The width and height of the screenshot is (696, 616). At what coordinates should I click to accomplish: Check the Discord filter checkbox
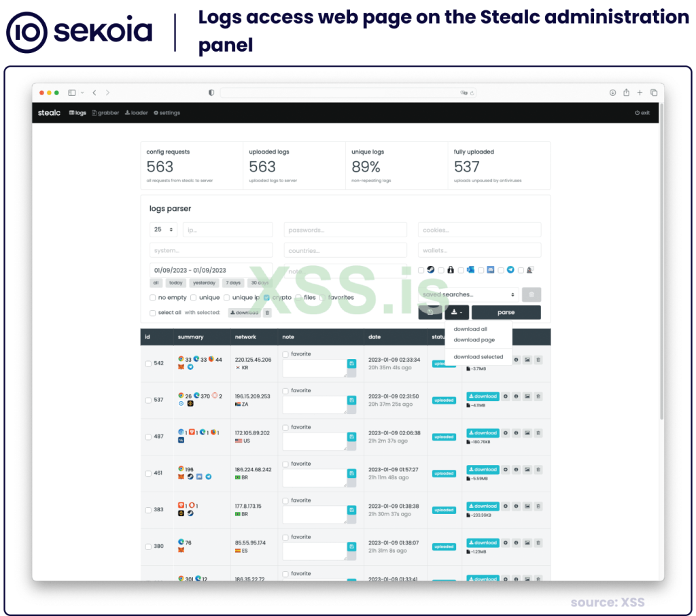(x=481, y=270)
